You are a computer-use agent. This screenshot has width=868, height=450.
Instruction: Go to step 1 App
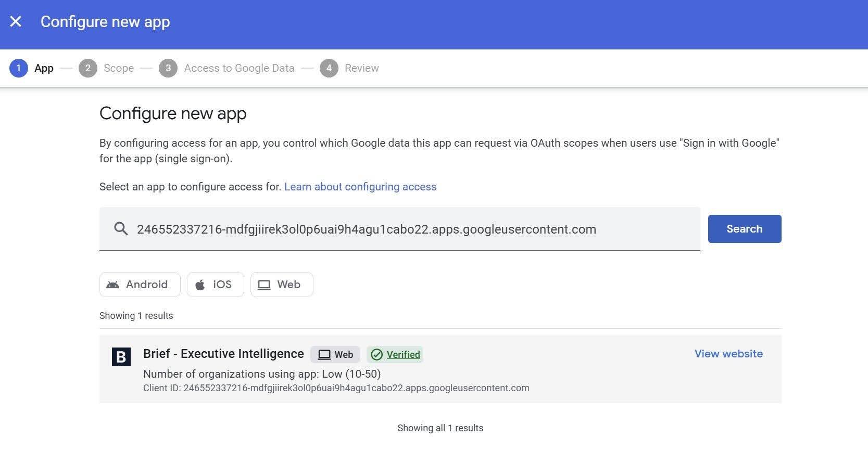(x=32, y=68)
